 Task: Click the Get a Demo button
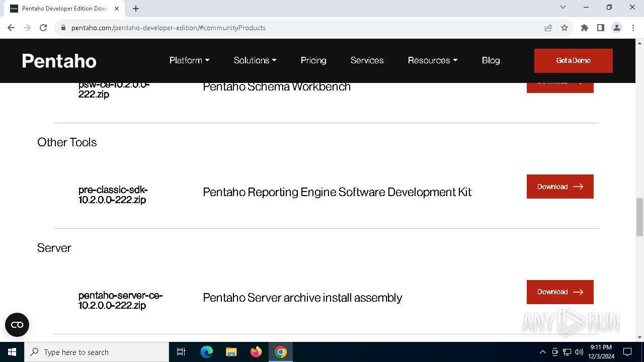[x=574, y=61]
